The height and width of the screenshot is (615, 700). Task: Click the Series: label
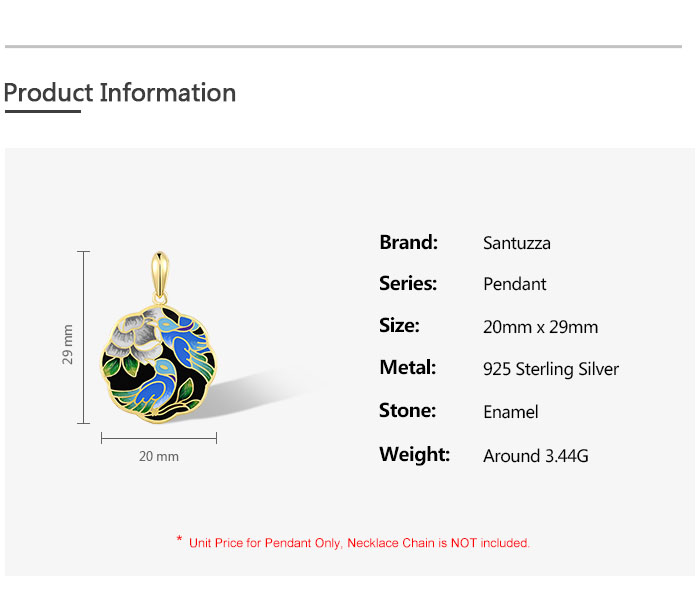408,283
